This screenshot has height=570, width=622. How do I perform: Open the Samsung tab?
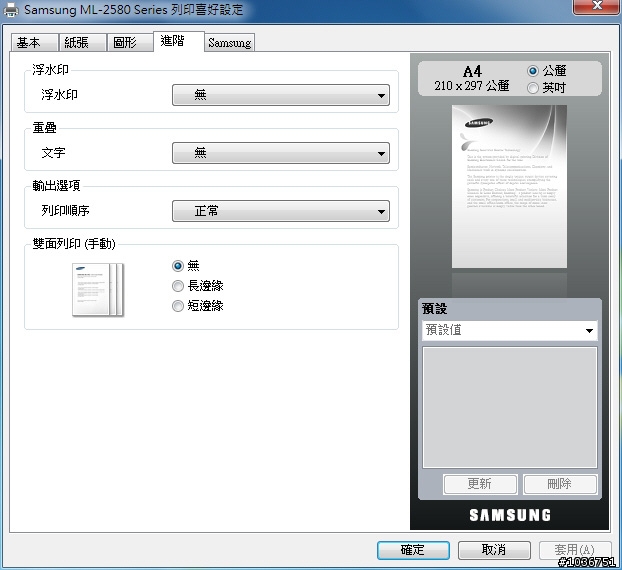click(230, 42)
